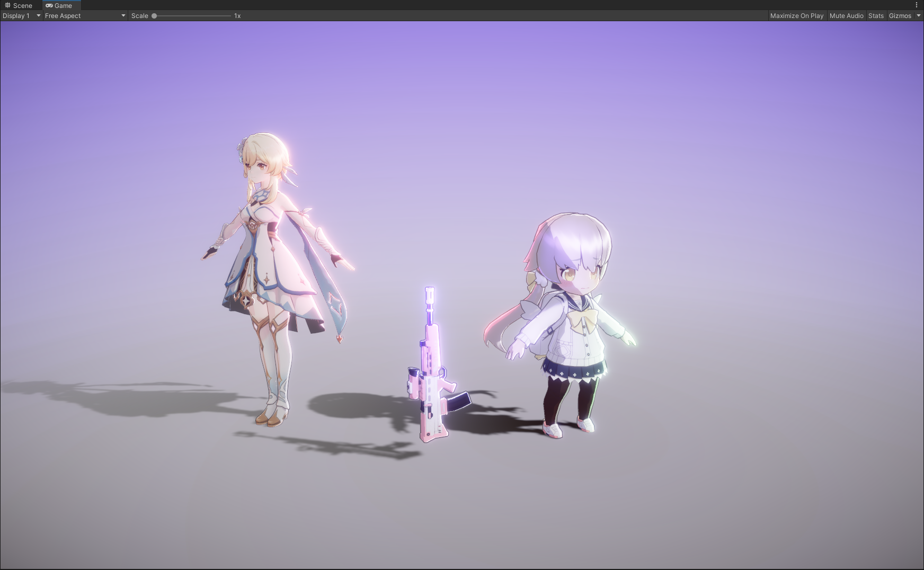Viewport: 924px width, 570px height.
Task: Click the Game tab controller icon
Action: pyautogui.click(x=49, y=5)
